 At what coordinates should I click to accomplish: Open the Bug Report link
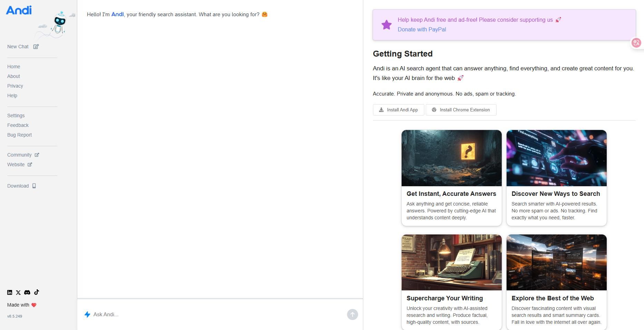20,135
